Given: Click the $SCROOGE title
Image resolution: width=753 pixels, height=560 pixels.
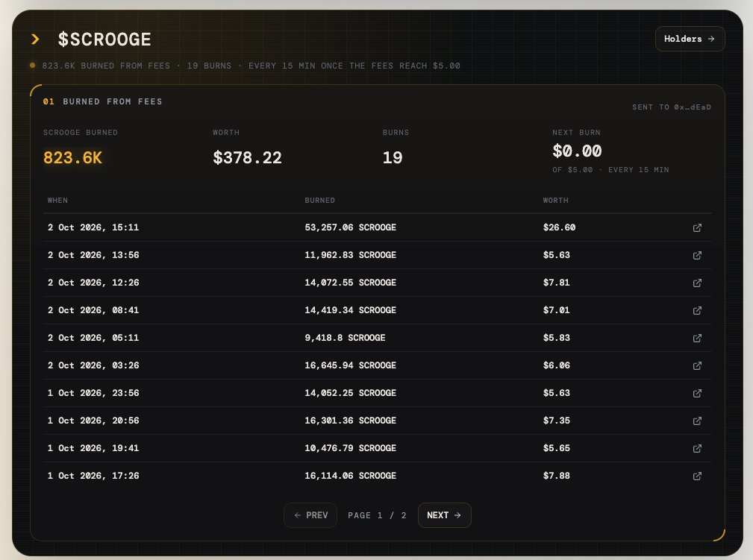Looking at the screenshot, I should 104,40.
